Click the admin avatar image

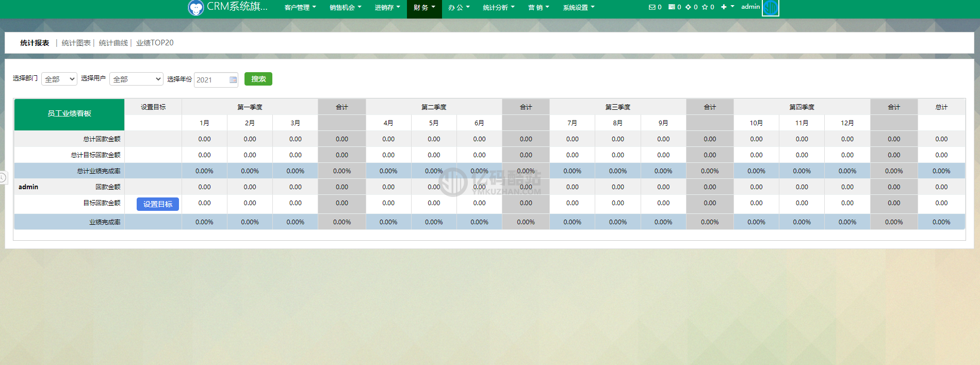tap(771, 8)
